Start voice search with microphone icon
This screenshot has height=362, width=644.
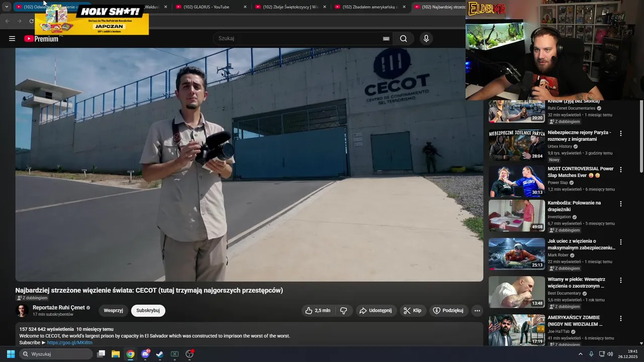pos(426,39)
